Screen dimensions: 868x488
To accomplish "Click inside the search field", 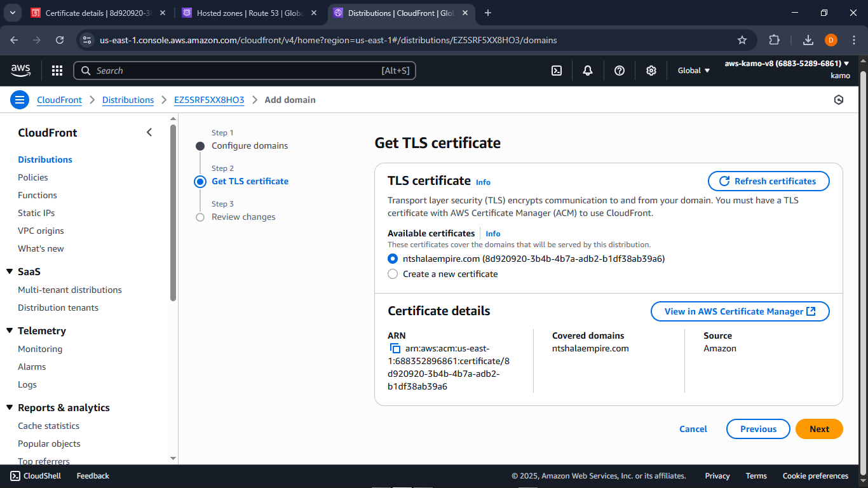I will pos(245,71).
